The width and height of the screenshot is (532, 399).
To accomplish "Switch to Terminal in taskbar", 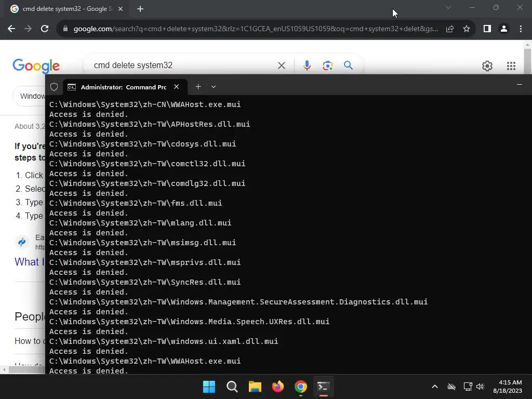I will point(323,387).
